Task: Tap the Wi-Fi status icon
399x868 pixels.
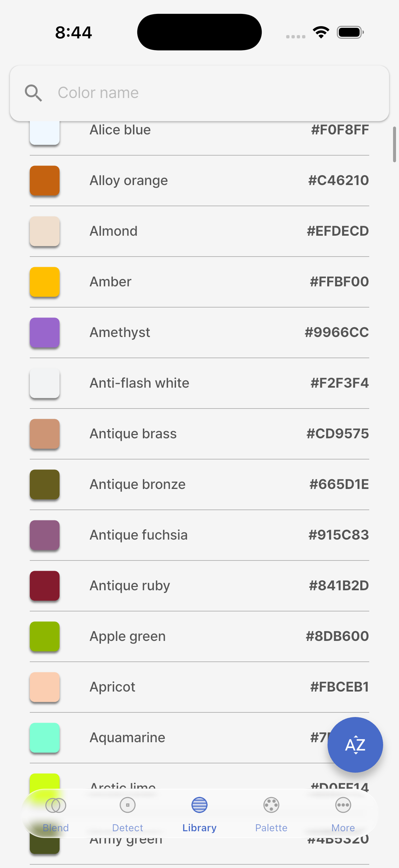Action: click(x=321, y=32)
